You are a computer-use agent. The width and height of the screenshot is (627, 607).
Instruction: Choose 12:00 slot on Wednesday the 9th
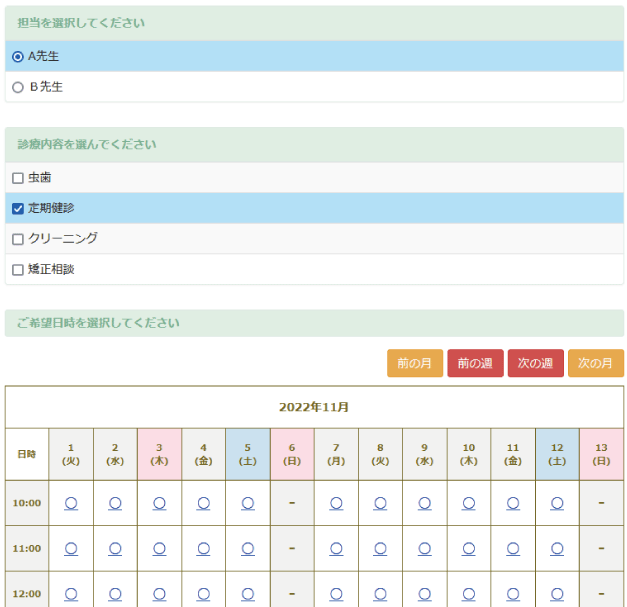pos(425,594)
